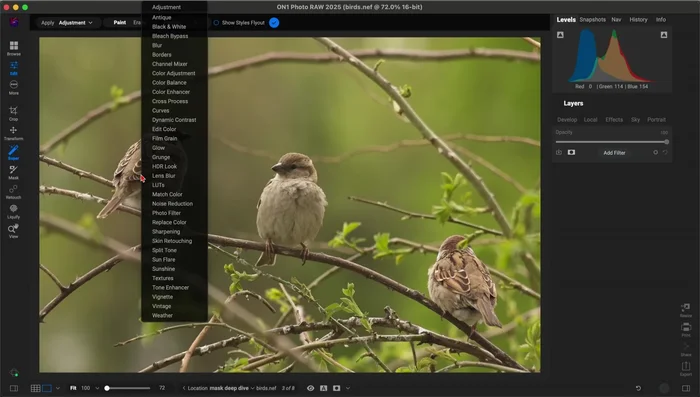700x397 pixels.
Task: Open the Browse module
Action: [14, 48]
